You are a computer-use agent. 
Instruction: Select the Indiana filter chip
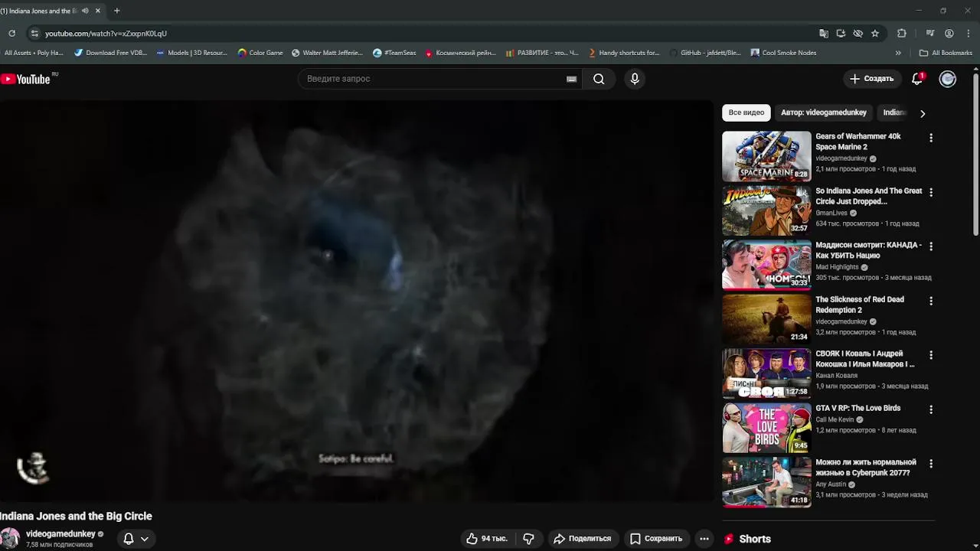pyautogui.click(x=894, y=112)
